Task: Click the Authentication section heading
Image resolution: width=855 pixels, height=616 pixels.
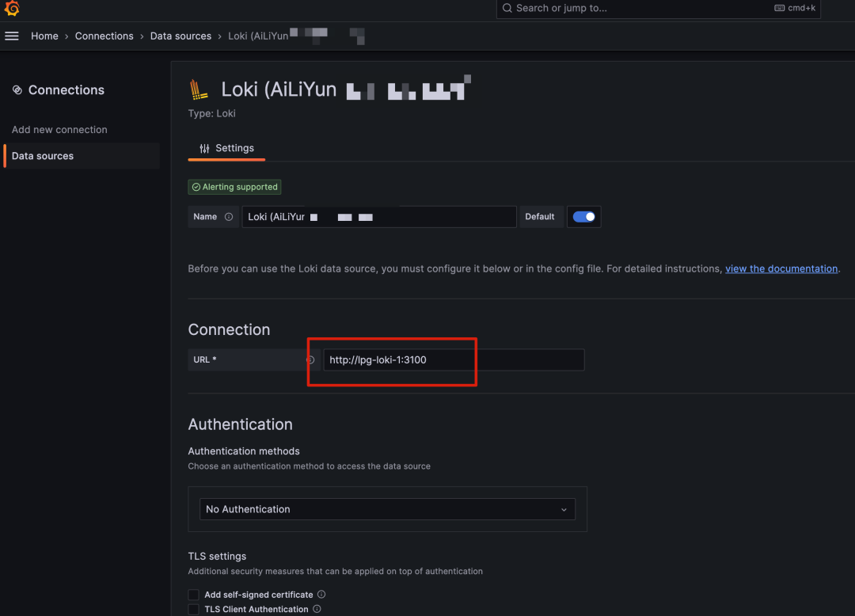Action: (241, 424)
